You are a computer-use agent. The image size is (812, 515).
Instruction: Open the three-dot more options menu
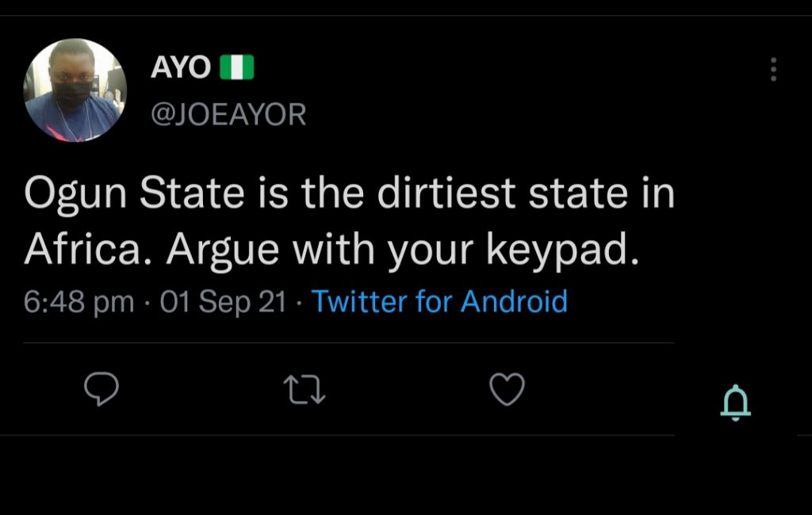pos(773,70)
